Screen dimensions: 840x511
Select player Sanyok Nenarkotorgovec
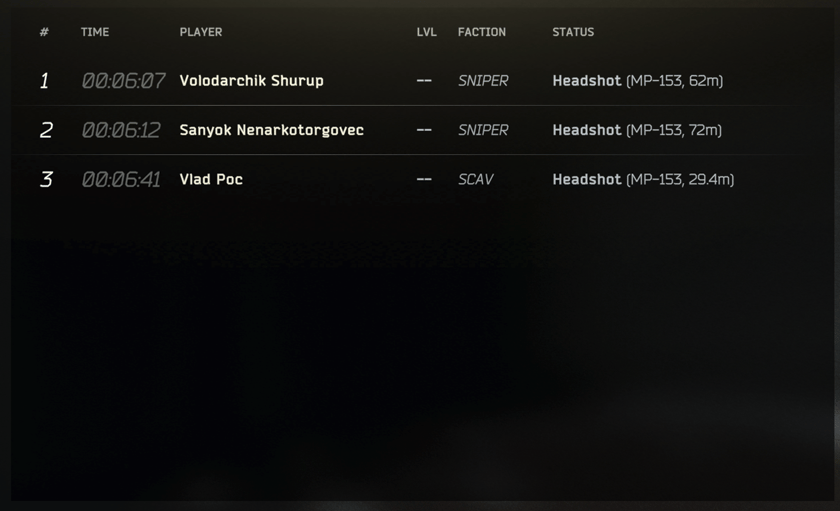pyautogui.click(x=272, y=130)
